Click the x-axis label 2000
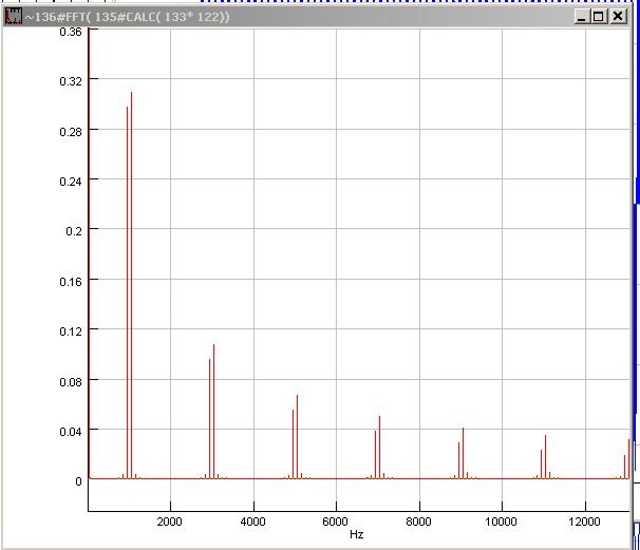 pos(170,521)
